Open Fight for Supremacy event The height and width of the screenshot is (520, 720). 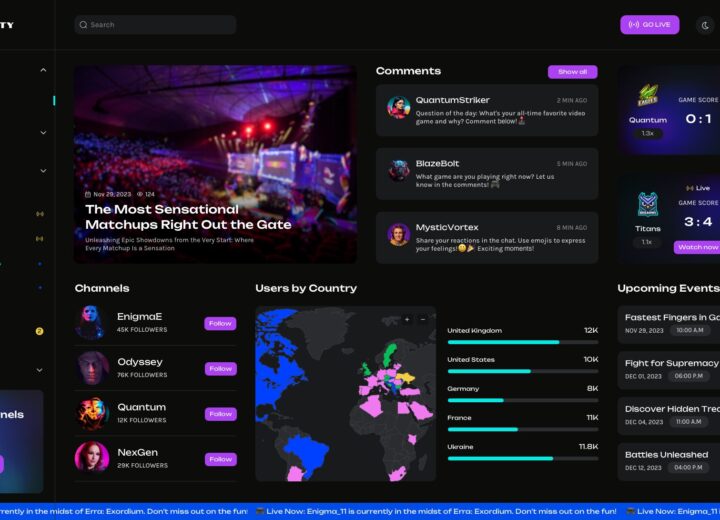tap(669, 370)
